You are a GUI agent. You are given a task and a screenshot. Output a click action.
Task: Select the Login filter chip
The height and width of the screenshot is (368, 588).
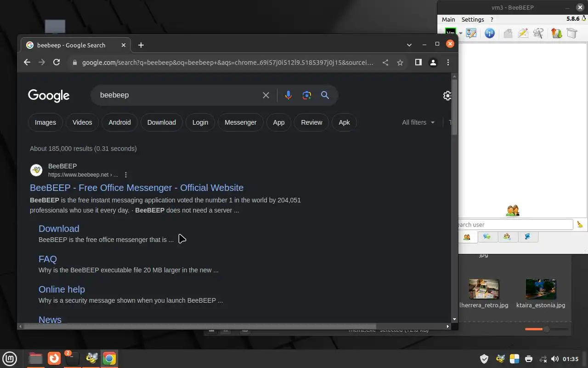[x=200, y=122]
